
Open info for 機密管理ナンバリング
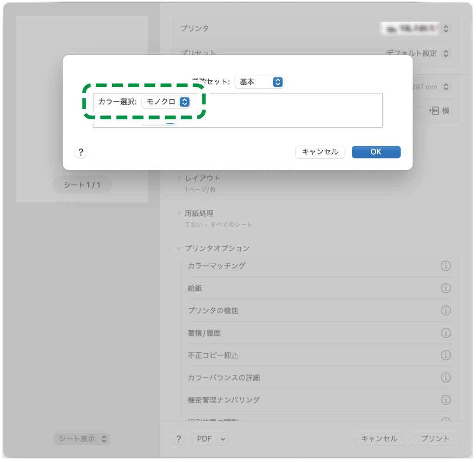pyautogui.click(x=446, y=399)
